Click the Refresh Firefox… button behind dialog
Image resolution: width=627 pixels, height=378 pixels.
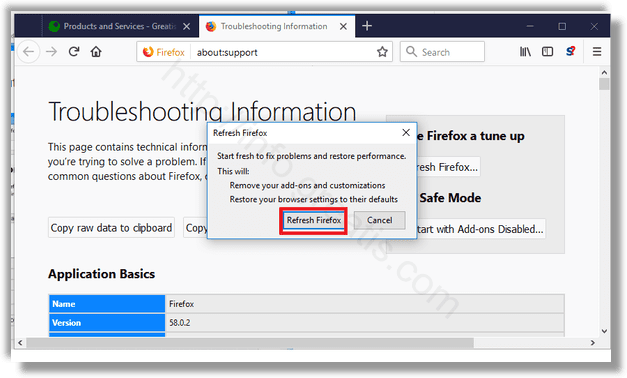pos(448,167)
